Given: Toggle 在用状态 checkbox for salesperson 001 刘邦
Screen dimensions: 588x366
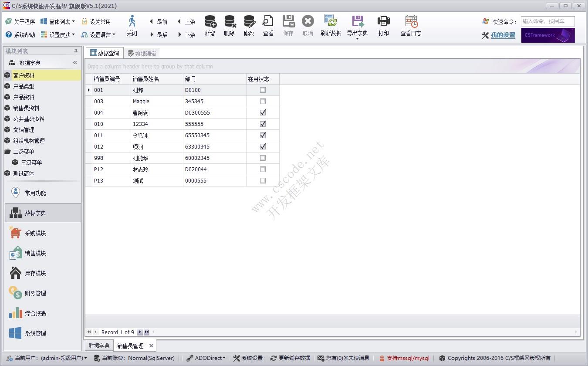Looking at the screenshot, I should click(x=263, y=90).
